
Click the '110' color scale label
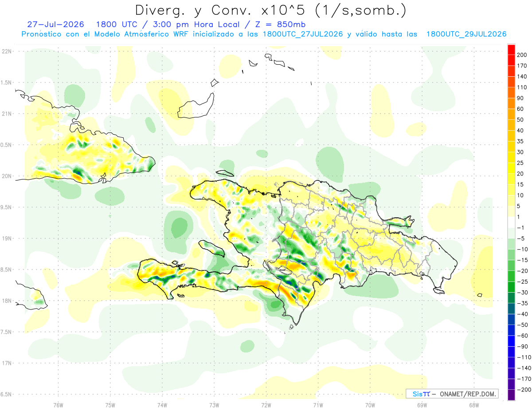coord(521,87)
